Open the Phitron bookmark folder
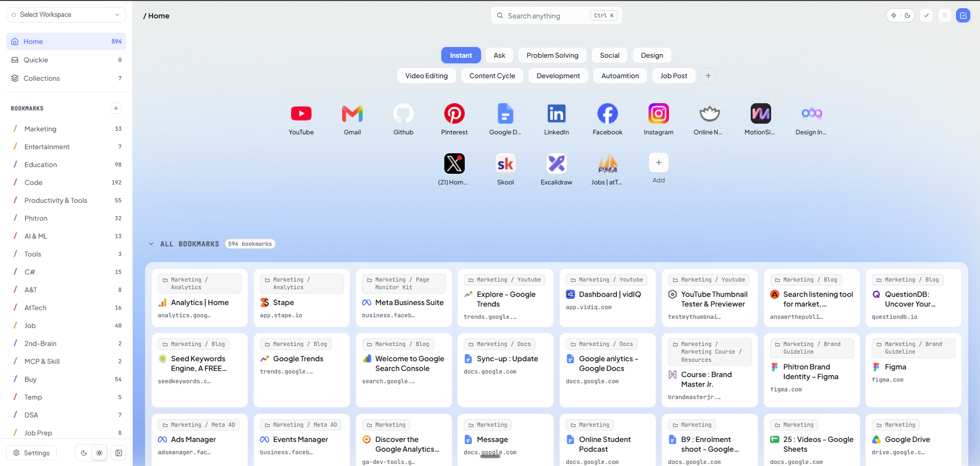Screen dimensions: 980x466 coord(66,218)
